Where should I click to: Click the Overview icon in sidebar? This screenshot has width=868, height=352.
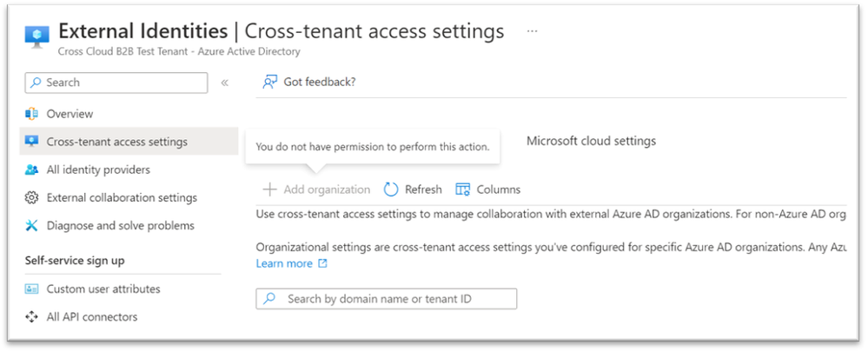point(31,114)
